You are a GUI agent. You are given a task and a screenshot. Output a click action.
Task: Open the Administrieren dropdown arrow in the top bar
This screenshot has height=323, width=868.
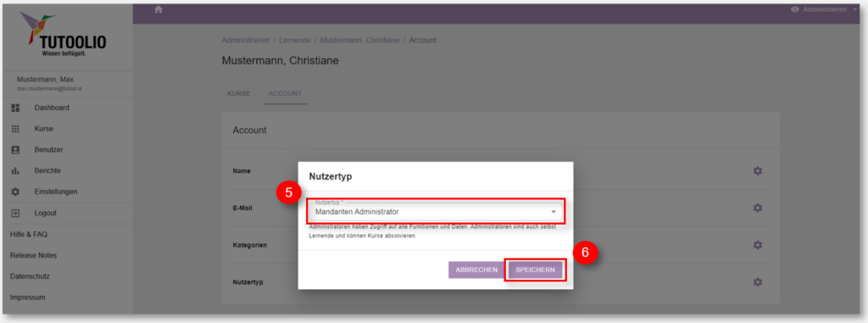(854, 9)
